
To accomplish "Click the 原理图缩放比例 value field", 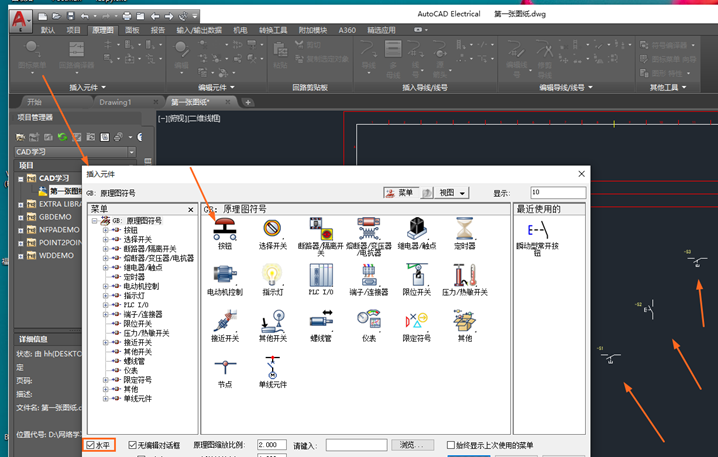I will tap(272, 445).
